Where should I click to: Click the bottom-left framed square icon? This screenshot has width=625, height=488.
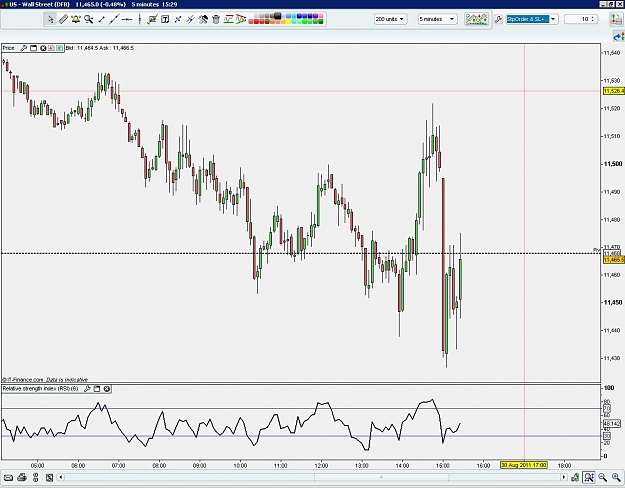[49, 477]
